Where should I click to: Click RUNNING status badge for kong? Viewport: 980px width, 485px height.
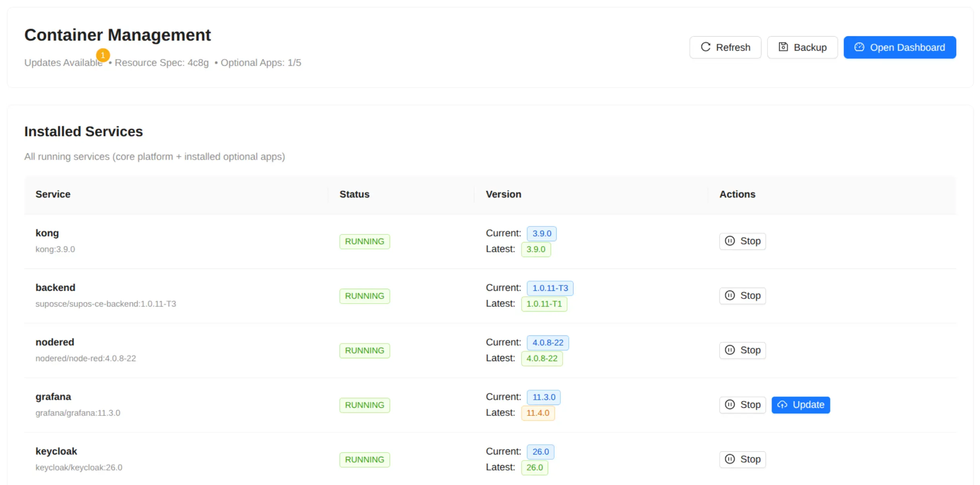364,242
